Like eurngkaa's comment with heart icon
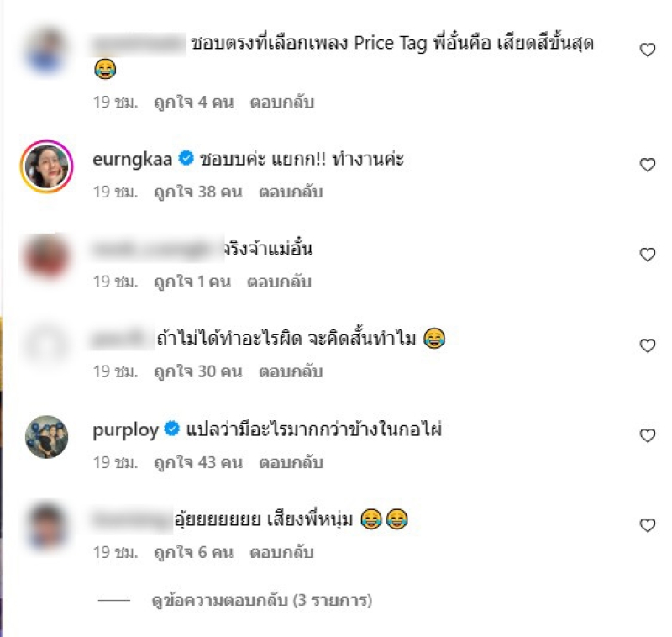 (x=647, y=165)
